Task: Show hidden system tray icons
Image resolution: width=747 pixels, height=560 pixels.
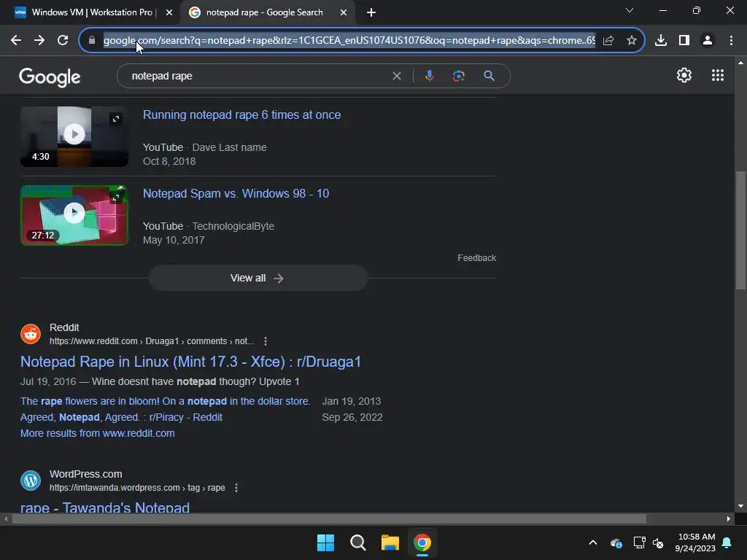Action: coord(592,542)
